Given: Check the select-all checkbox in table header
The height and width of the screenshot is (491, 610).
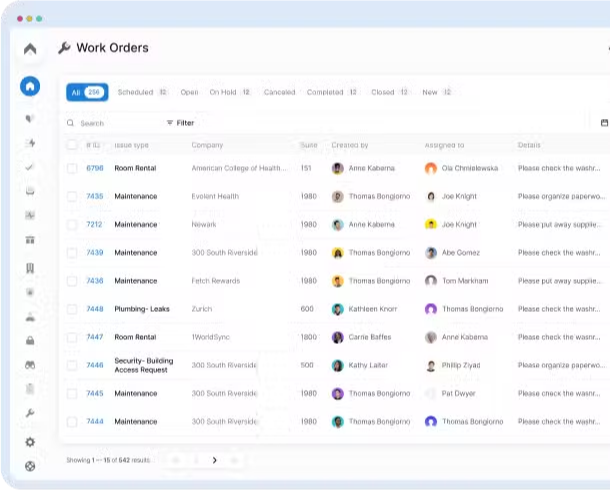Looking at the screenshot, I should coord(72,145).
